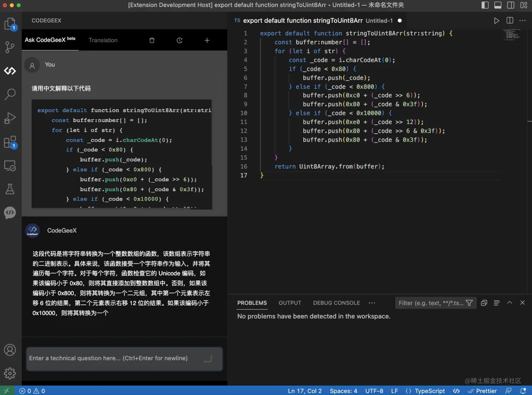Split the editor to the right
Image resolution: width=532 pixels, height=395 pixels.
[510, 20]
